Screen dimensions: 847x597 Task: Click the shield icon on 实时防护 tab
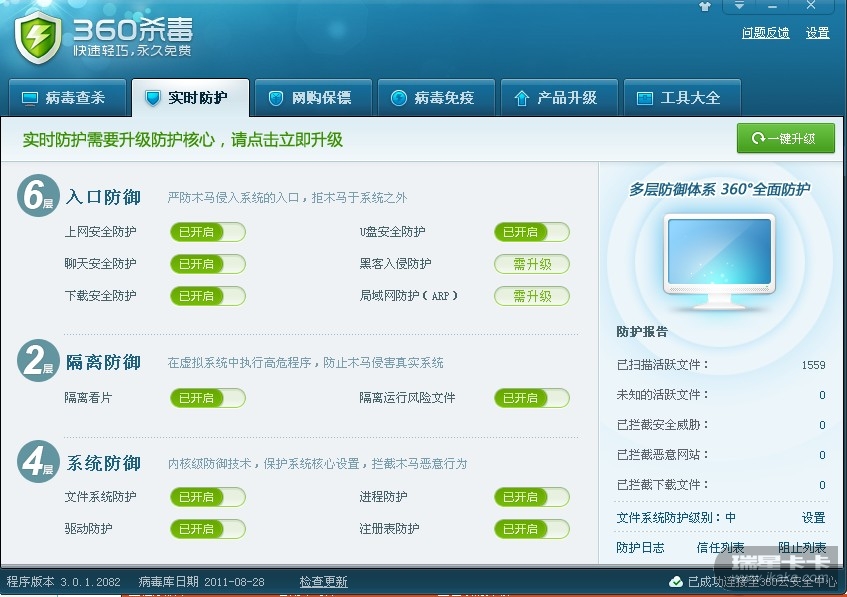tap(153, 98)
